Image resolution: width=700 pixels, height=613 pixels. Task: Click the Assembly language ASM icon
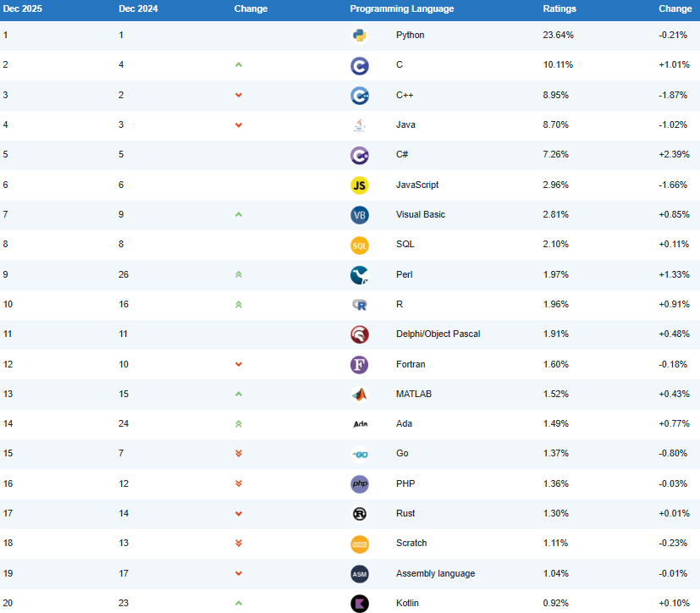click(x=360, y=573)
